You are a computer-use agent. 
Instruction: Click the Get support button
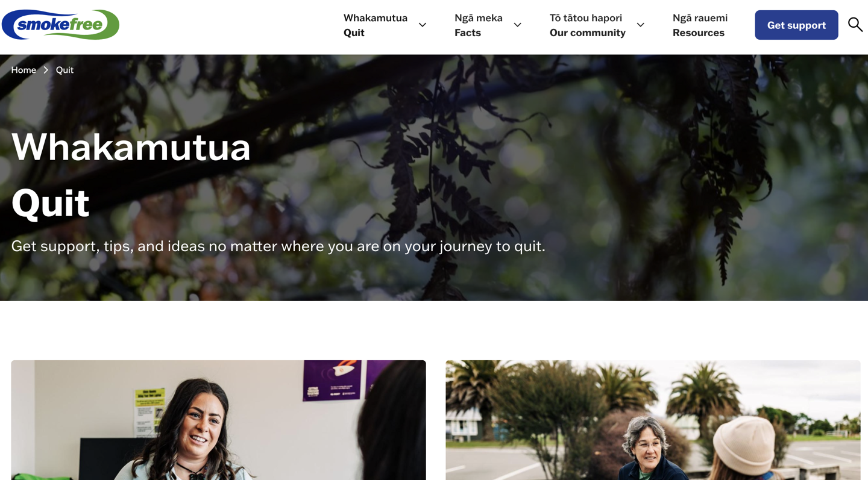click(x=796, y=25)
